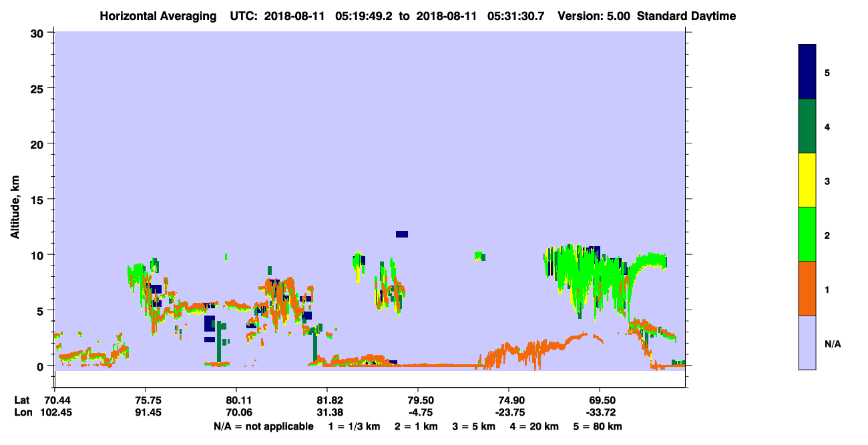Click the isolated dark blue block near 12 km

(402, 234)
